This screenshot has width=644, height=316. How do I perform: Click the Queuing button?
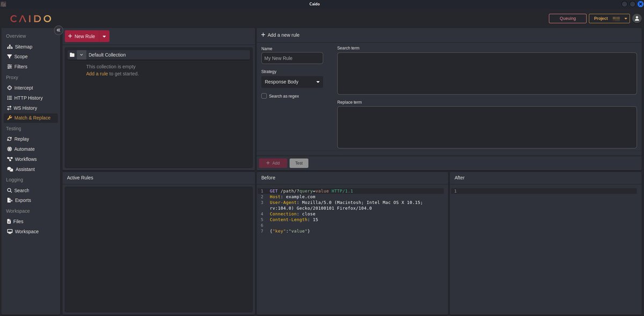click(x=568, y=18)
